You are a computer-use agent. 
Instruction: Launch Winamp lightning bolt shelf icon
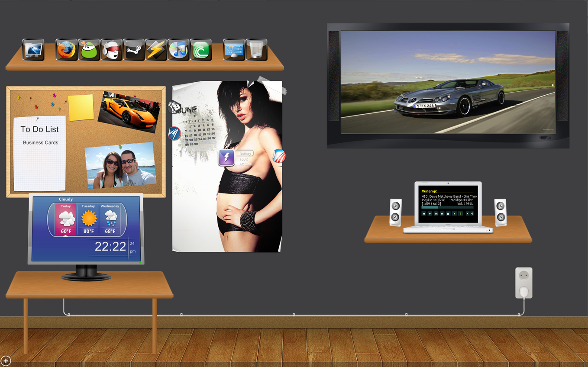pyautogui.click(x=156, y=50)
